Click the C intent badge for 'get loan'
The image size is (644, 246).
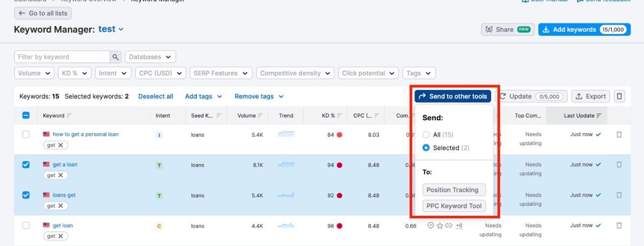click(x=159, y=226)
